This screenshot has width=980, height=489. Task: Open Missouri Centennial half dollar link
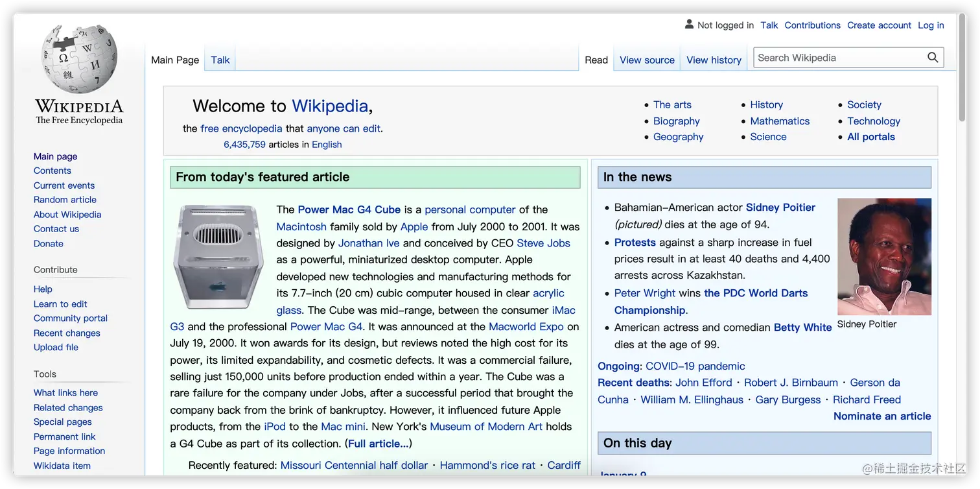click(354, 466)
